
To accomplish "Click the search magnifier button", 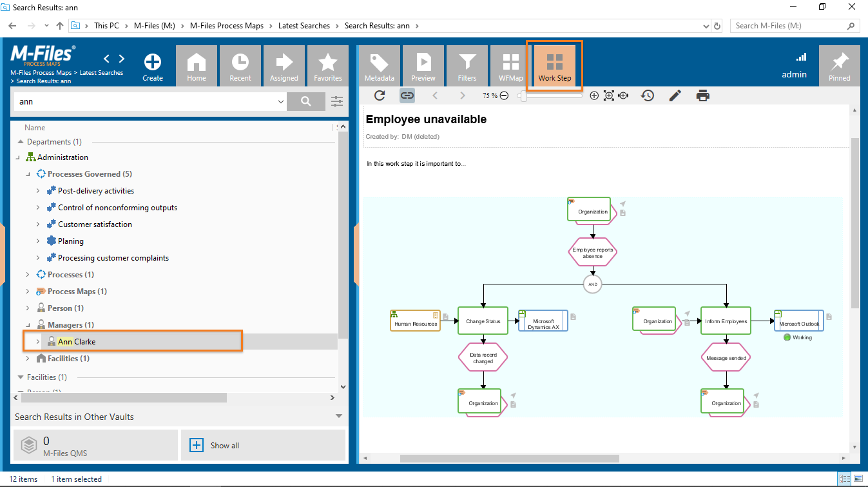I will [x=306, y=101].
